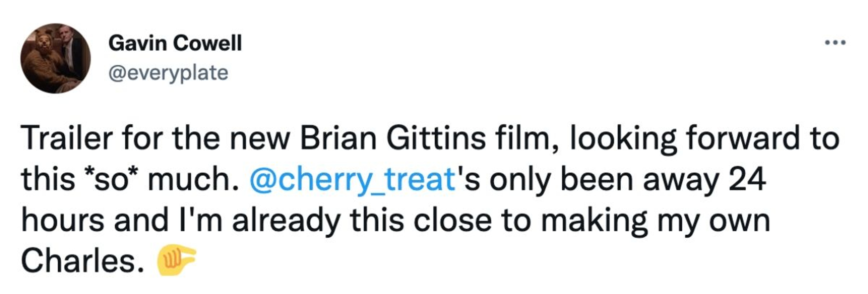This screenshot has height=294, width=868.
Task: Click the phrase "making my own"
Action: tap(655, 221)
